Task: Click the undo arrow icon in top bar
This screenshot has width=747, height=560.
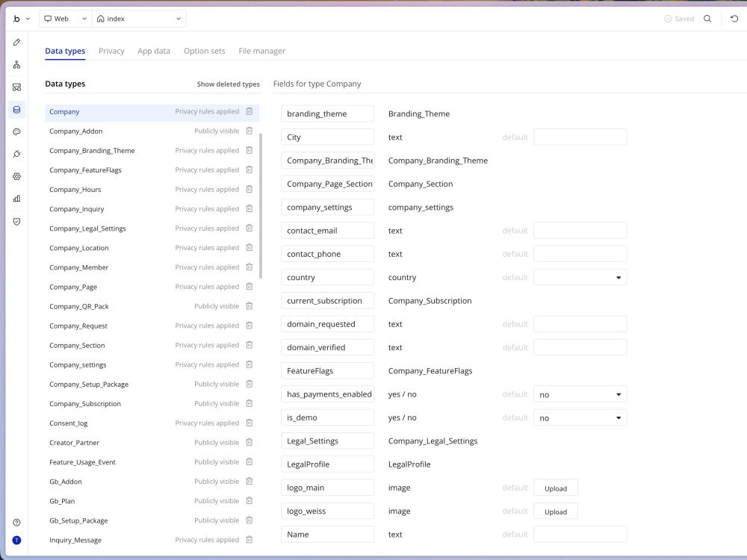Action: click(734, 19)
